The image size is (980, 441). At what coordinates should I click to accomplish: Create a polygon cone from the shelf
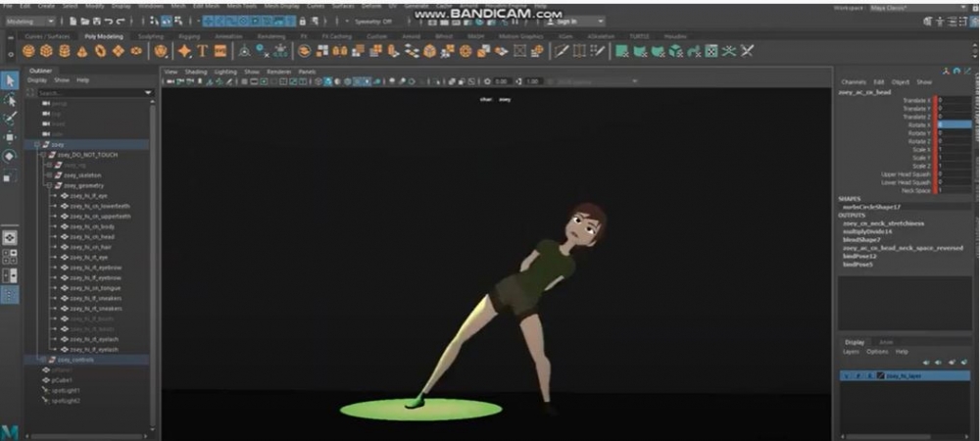(x=82, y=51)
